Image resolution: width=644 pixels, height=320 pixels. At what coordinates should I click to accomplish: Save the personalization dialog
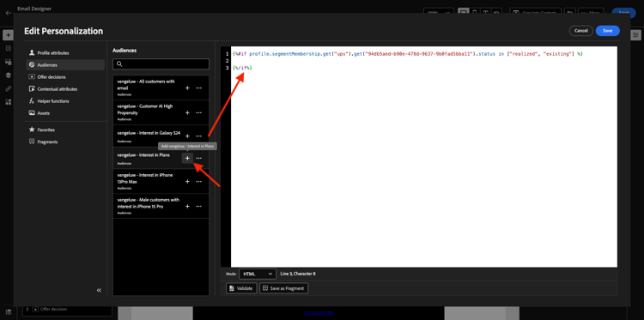click(607, 31)
